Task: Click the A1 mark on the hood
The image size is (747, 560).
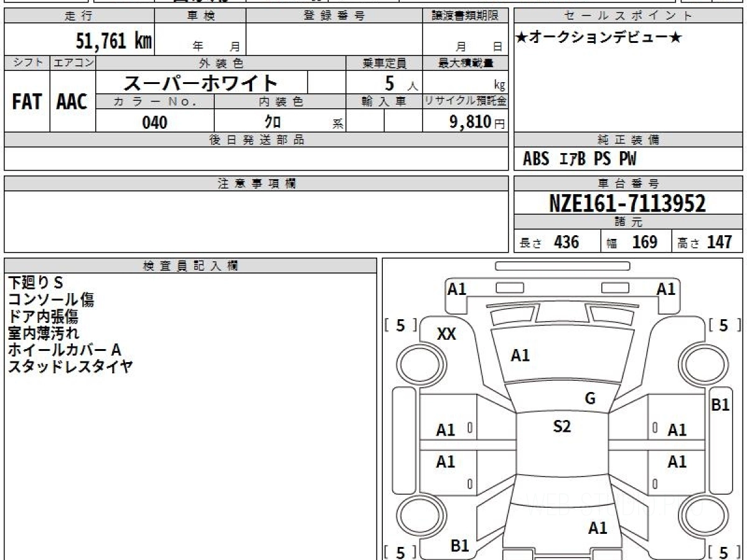Action: [520, 356]
